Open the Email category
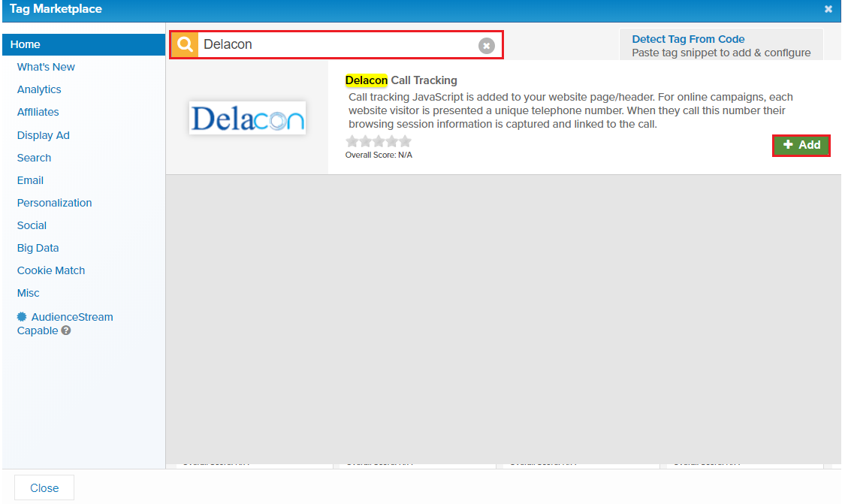 pyautogui.click(x=30, y=180)
